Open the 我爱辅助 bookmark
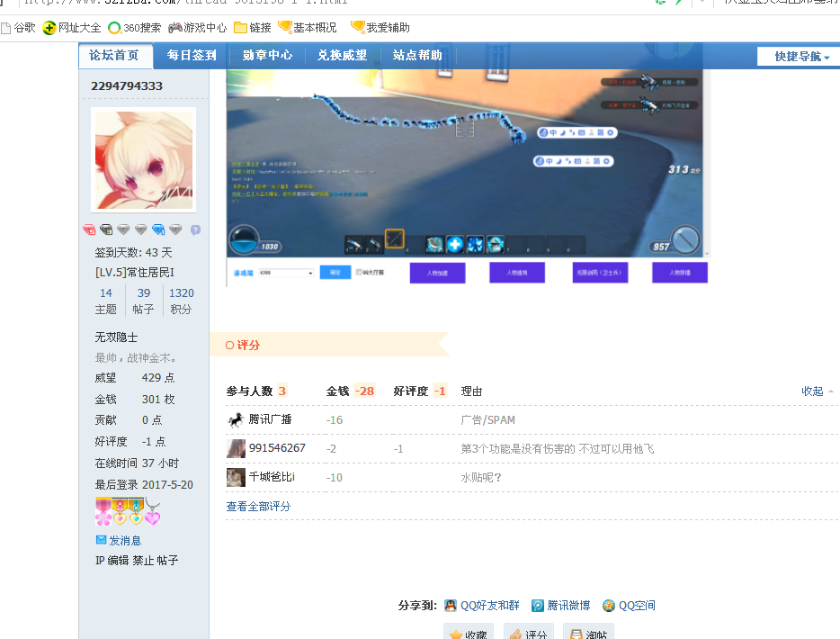Image resolution: width=840 pixels, height=639 pixels. tap(380, 27)
